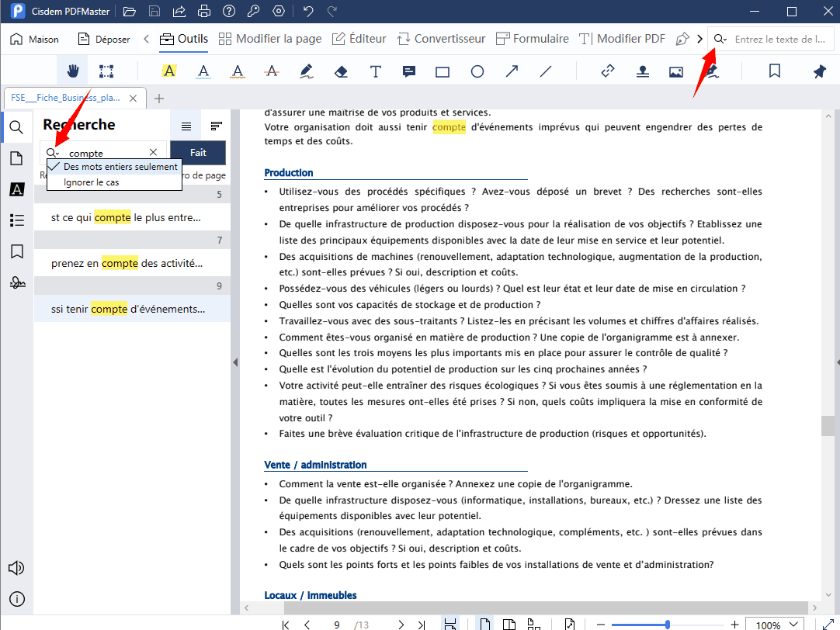
Task: Enable two-page view mode
Action: pos(509,624)
